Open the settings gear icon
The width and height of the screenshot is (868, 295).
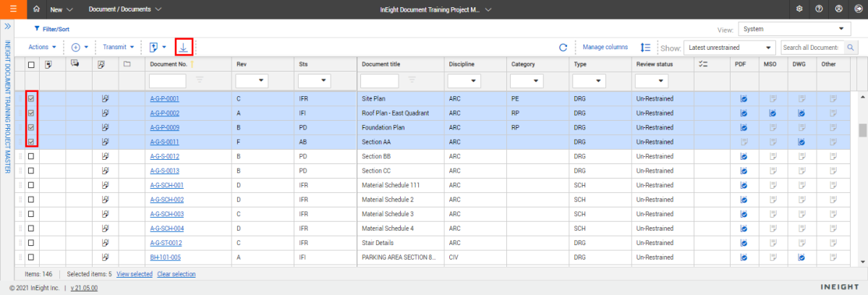coord(799,9)
